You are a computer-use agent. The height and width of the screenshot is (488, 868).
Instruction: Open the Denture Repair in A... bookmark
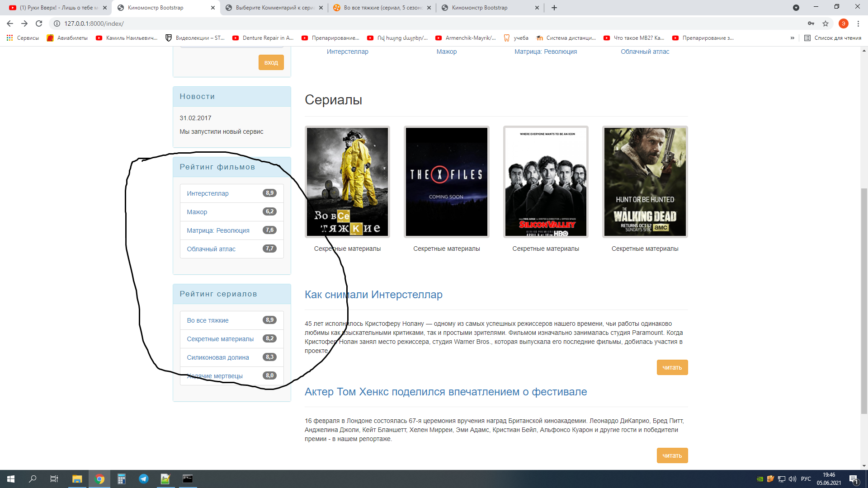pyautogui.click(x=263, y=38)
